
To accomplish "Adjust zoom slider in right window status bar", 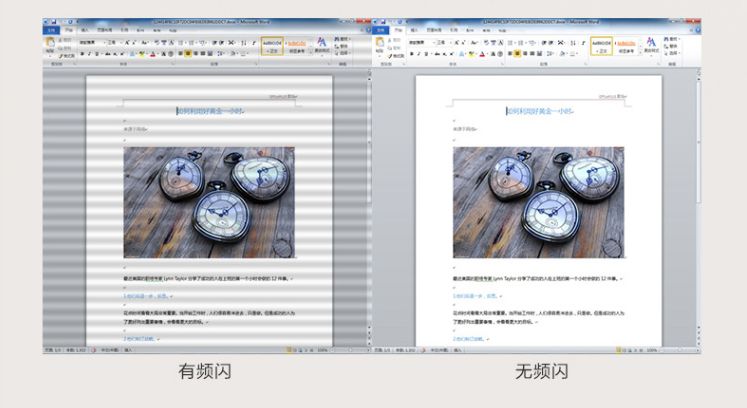I will coord(678,350).
